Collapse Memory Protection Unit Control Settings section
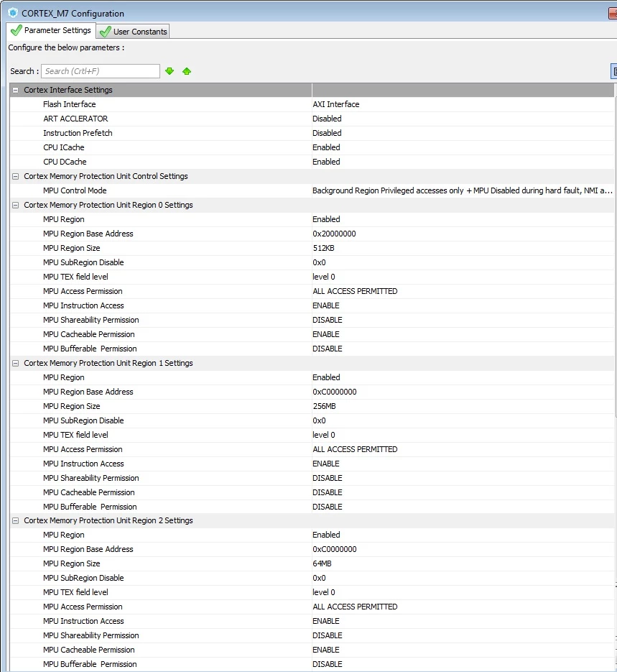The height and width of the screenshot is (672, 617). point(15,176)
